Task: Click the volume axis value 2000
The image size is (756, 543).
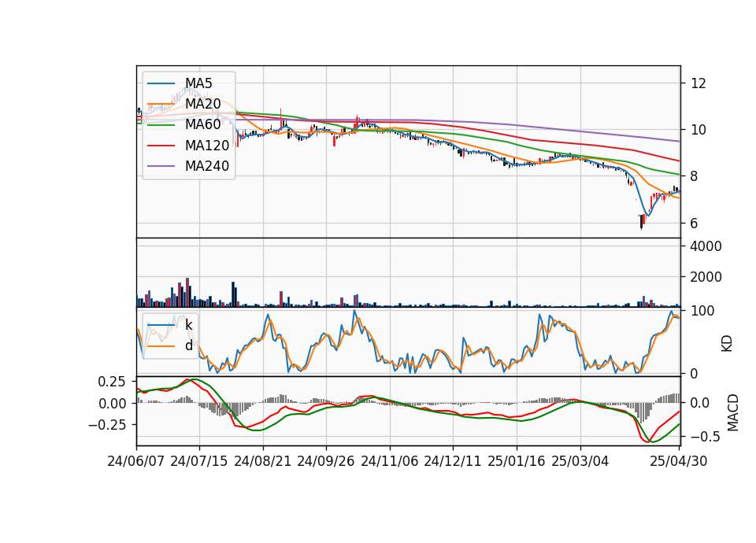Action: pos(706,277)
